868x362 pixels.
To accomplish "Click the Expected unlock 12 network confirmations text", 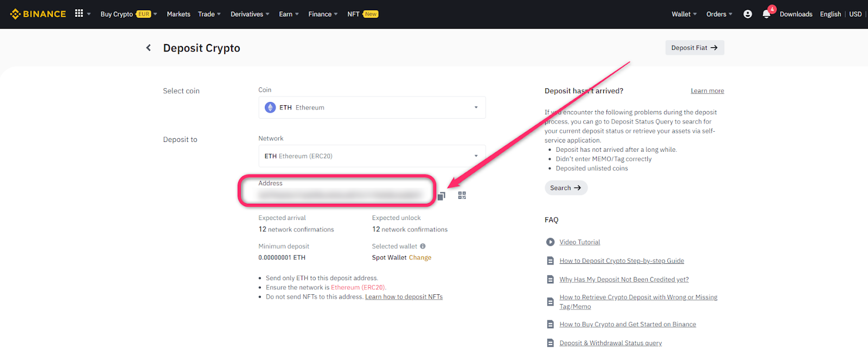I will [x=410, y=230].
